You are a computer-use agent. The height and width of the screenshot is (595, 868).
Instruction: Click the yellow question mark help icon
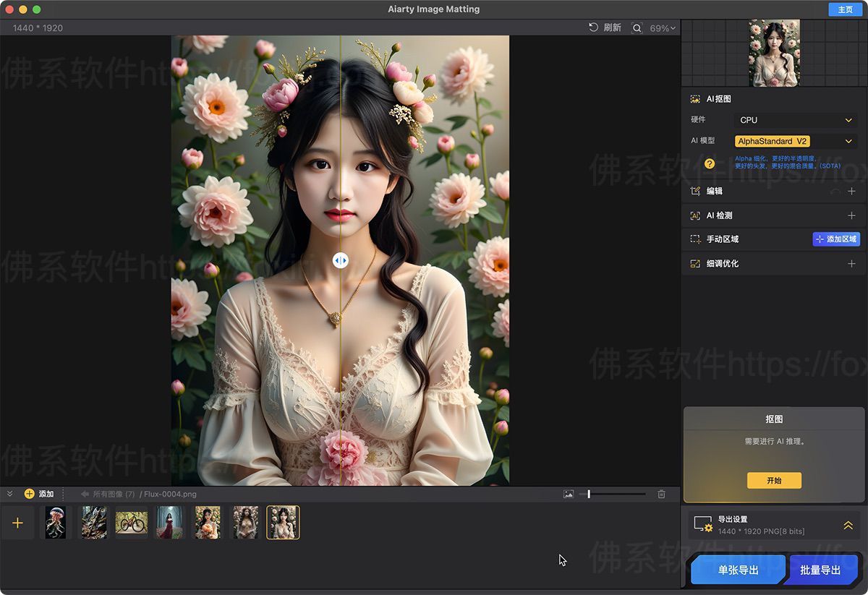[x=710, y=163]
